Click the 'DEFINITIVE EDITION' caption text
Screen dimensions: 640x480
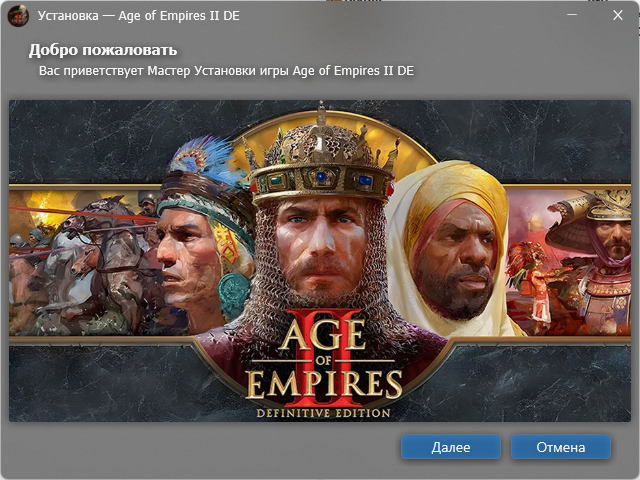coord(323,413)
